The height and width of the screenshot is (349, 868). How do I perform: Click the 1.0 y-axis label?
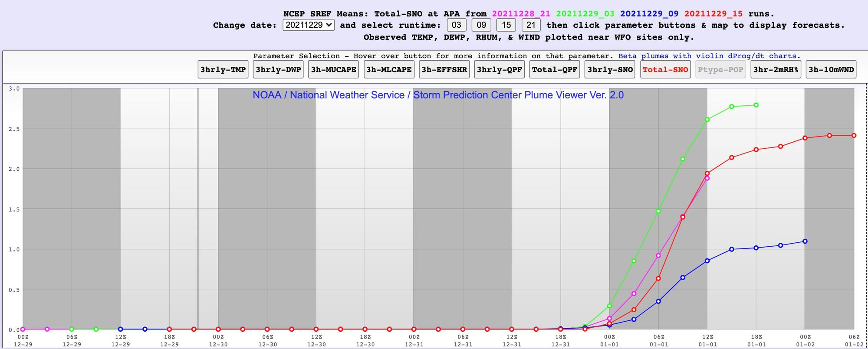pyautogui.click(x=14, y=249)
